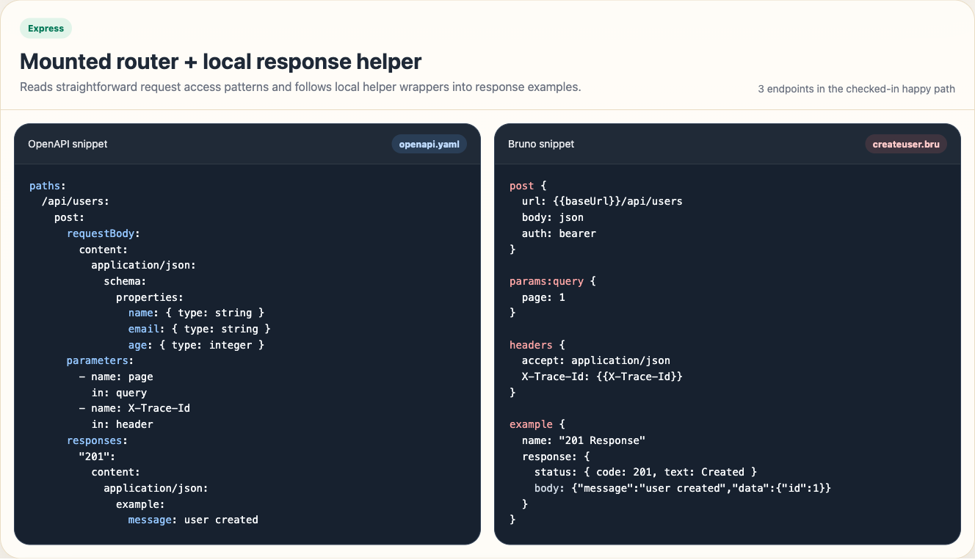The height and width of the screenshot is (560, 975).
Task: Click the description sentence starting 'Reads straightforward request'
Action: [300, 87]
